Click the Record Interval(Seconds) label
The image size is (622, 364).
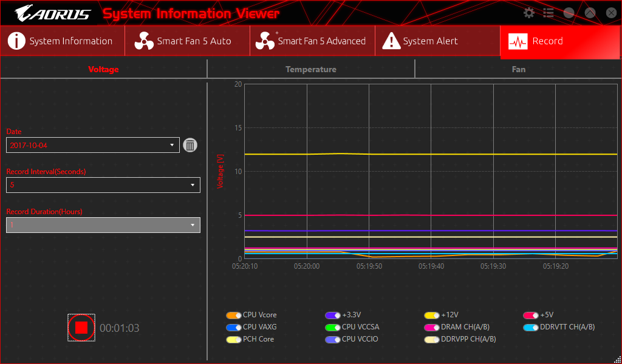(46, 172)
